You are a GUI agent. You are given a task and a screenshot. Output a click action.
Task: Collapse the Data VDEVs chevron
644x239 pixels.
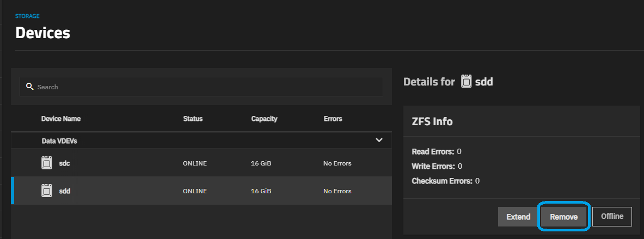point(379,140)
